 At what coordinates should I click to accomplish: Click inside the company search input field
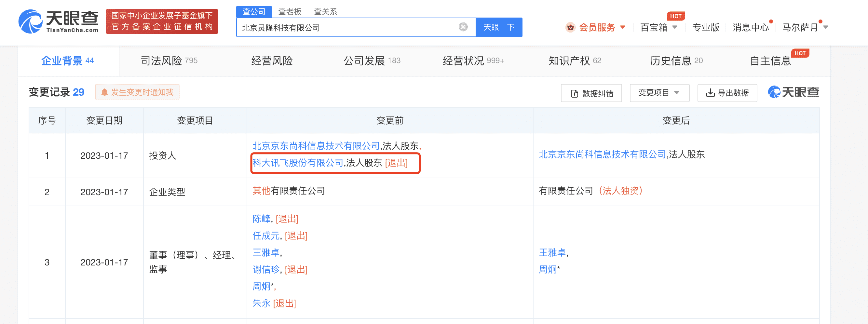click(337, 27)
